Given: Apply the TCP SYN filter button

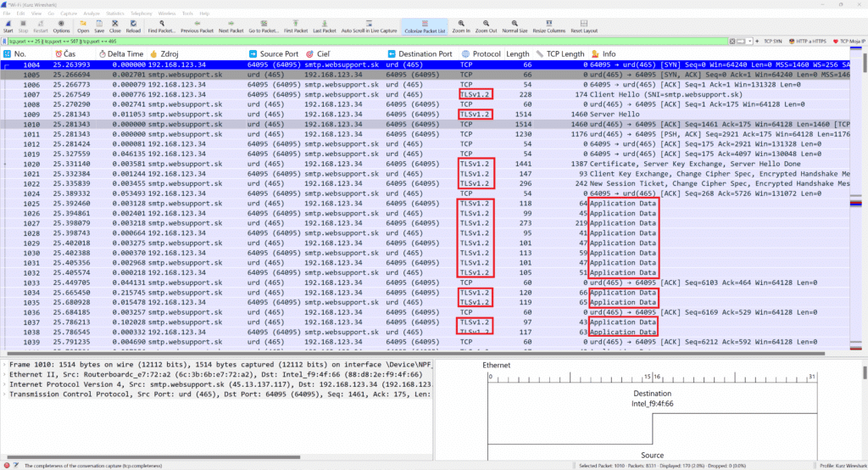Looking at the screenshot, I should 773,42.
